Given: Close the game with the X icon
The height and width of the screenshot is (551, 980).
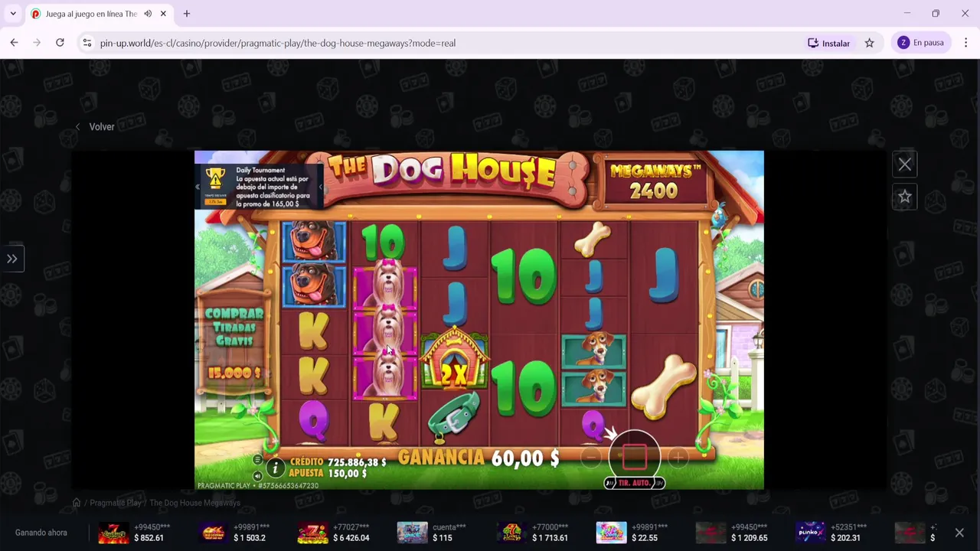Looking at the screenshot, I should pos(905,165).
